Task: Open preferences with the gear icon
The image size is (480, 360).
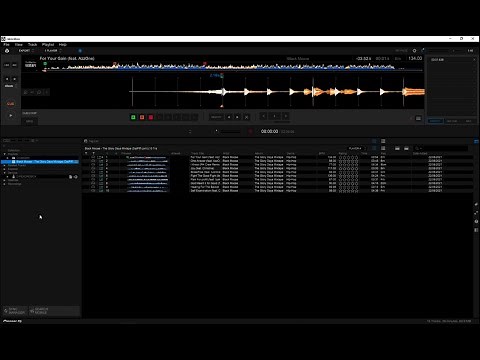Action: (414, 51)
